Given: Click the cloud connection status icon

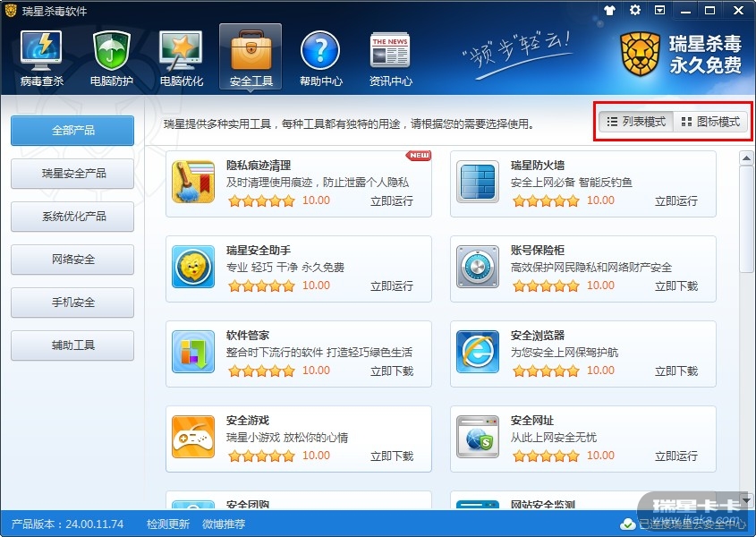Looking at the screenshot, I should coord(628,524).
